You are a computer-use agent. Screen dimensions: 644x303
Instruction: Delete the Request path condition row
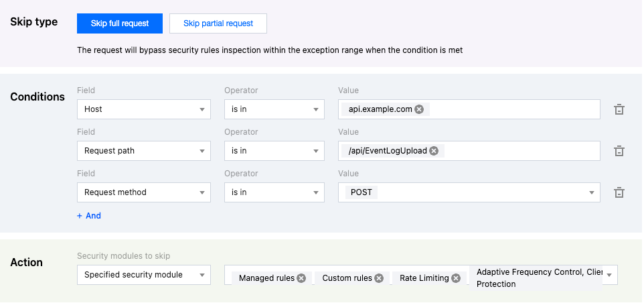tap(619, 151)
